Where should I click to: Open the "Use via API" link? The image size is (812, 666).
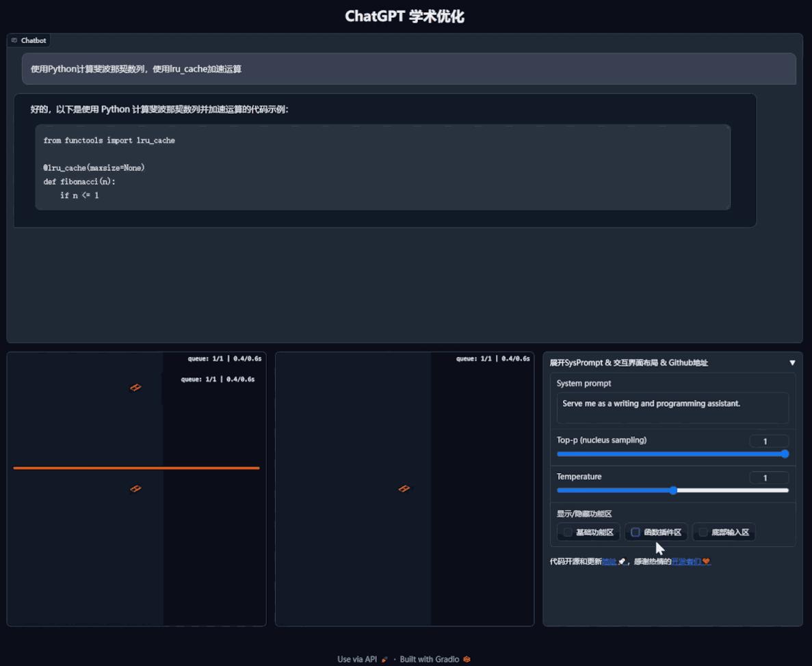point(356,659)
